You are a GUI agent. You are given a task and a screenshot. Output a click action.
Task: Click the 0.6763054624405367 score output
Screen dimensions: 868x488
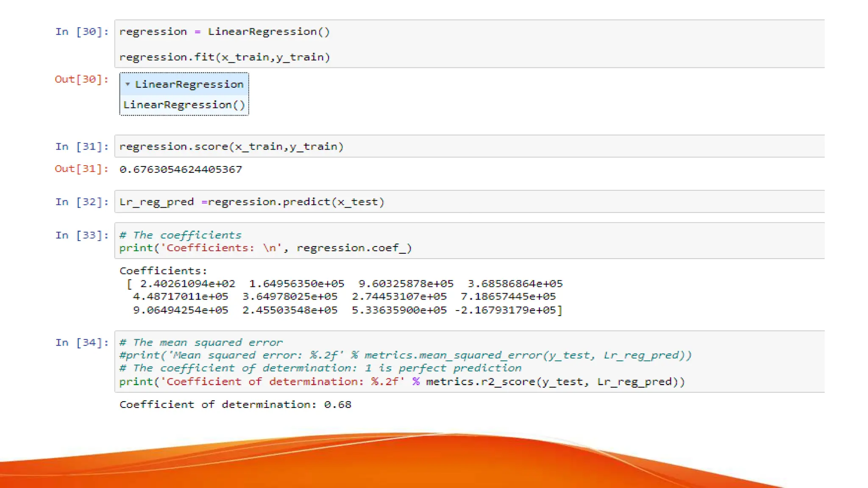point(181,169)
